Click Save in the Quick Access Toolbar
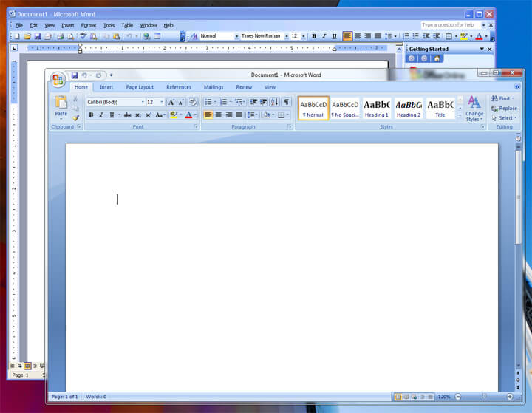This screenshot has height=413, width=532. (x=75, y=75)
